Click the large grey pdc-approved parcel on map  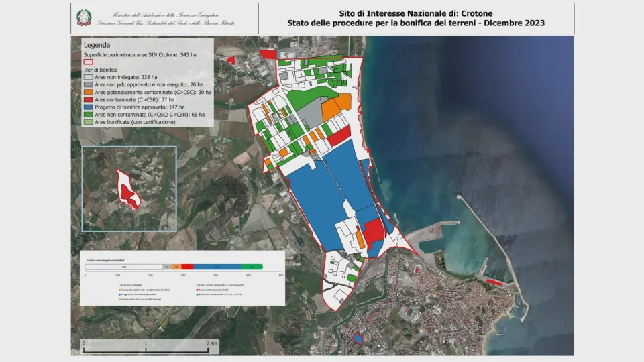pyautogui.click(x=312, y=113)
